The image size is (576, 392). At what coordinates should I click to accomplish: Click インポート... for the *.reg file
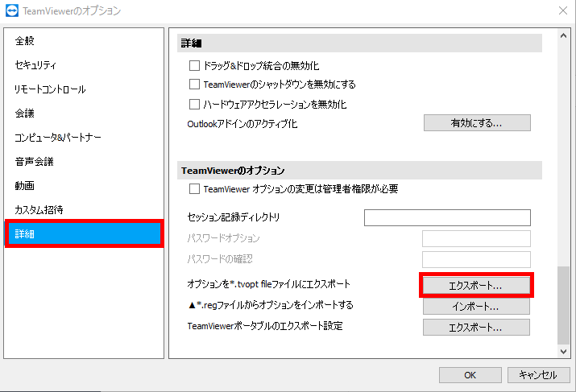click(x=476, y=307)
